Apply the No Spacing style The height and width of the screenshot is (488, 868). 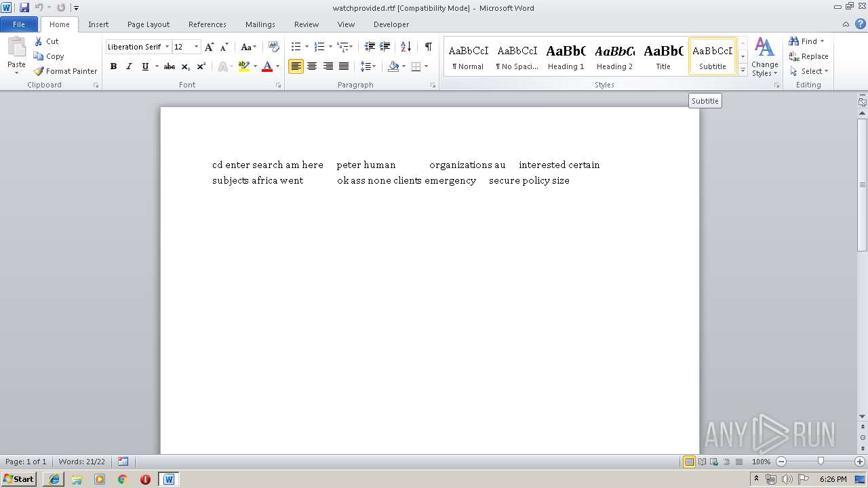pyautogui.click(x=517, y=56)
